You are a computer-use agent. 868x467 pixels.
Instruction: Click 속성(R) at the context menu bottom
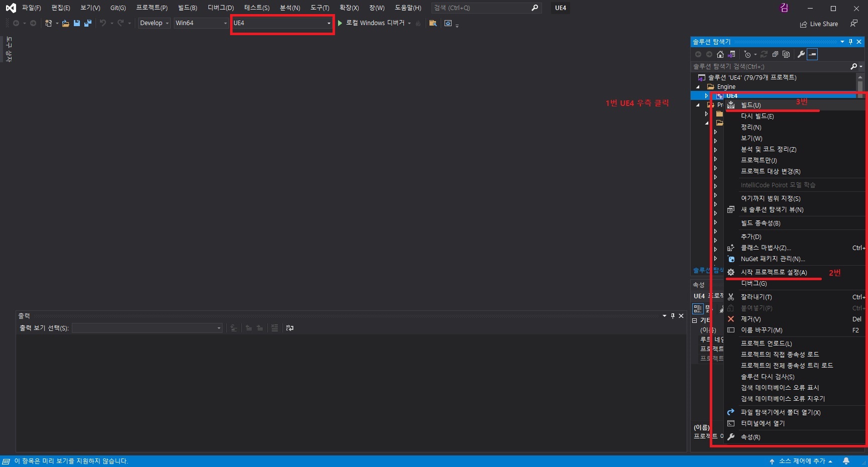(794, 437)
